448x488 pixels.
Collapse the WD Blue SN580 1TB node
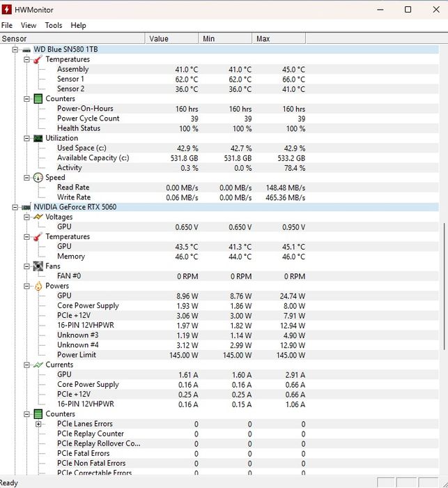point(15,49)
